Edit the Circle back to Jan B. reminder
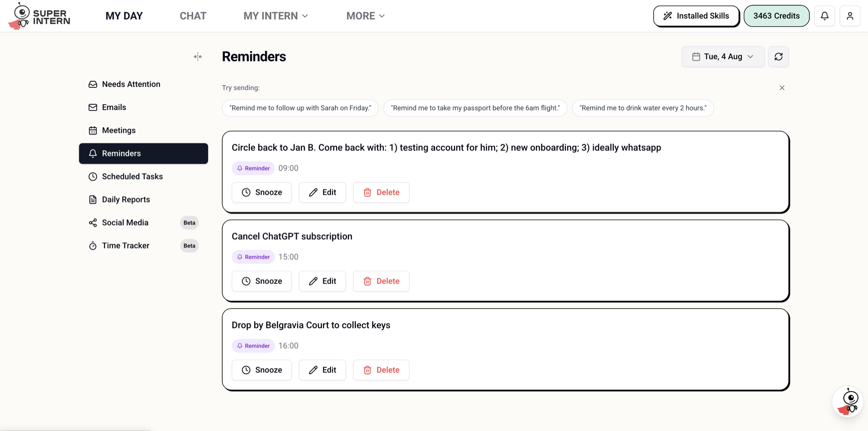 coord(322,192)
